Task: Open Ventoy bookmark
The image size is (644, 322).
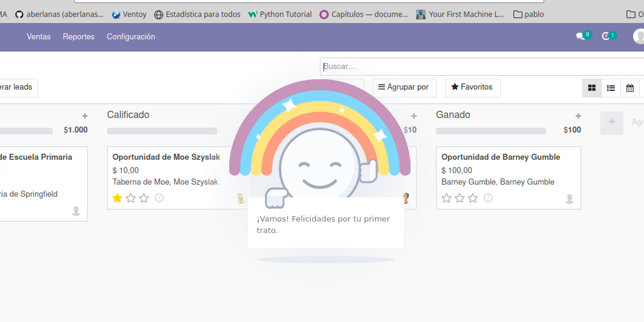Action: point(129,15)
